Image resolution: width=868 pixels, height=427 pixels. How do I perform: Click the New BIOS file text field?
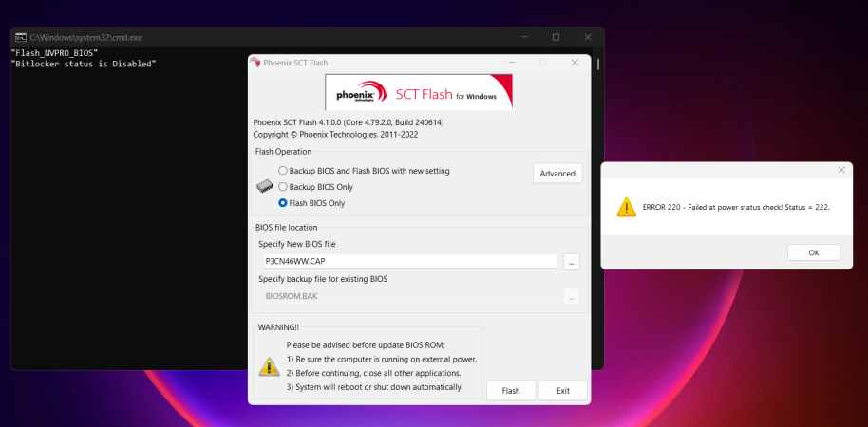[x=410, y=262]
